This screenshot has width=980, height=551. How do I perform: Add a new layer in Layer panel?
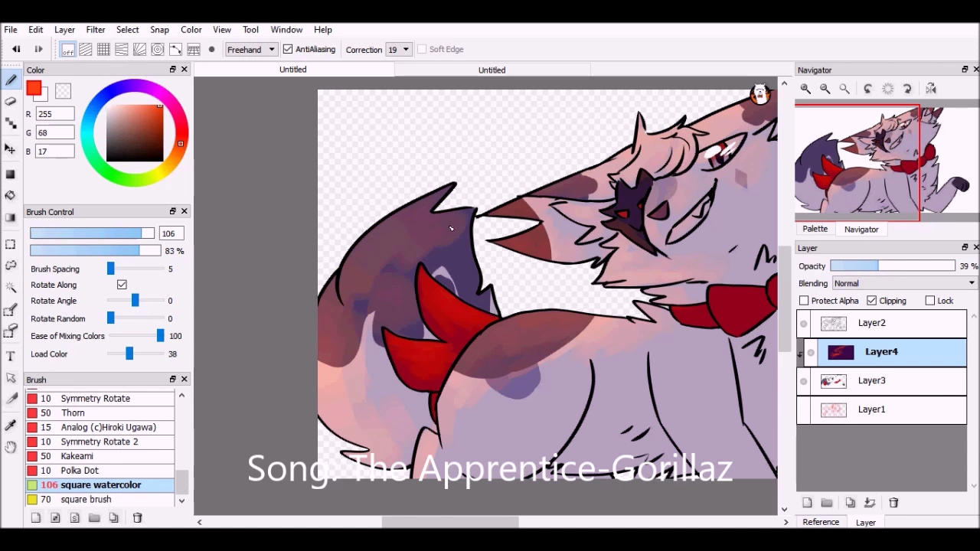(807, 503)
